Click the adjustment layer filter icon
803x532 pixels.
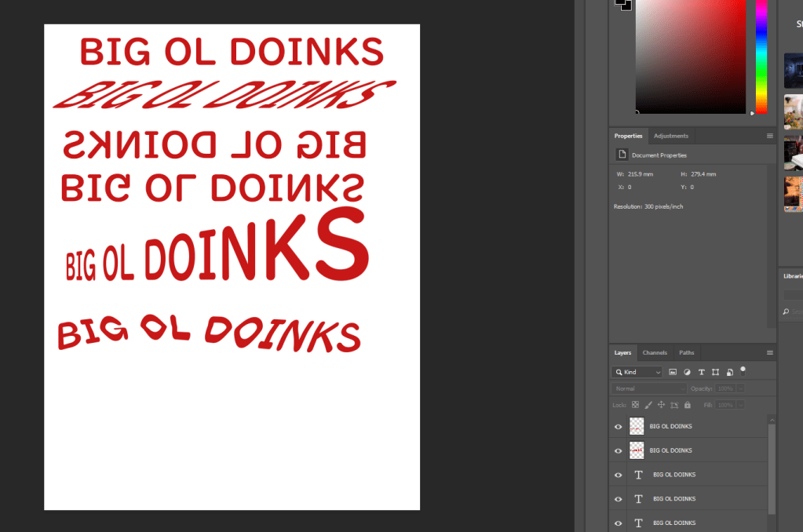click(687, 372)
